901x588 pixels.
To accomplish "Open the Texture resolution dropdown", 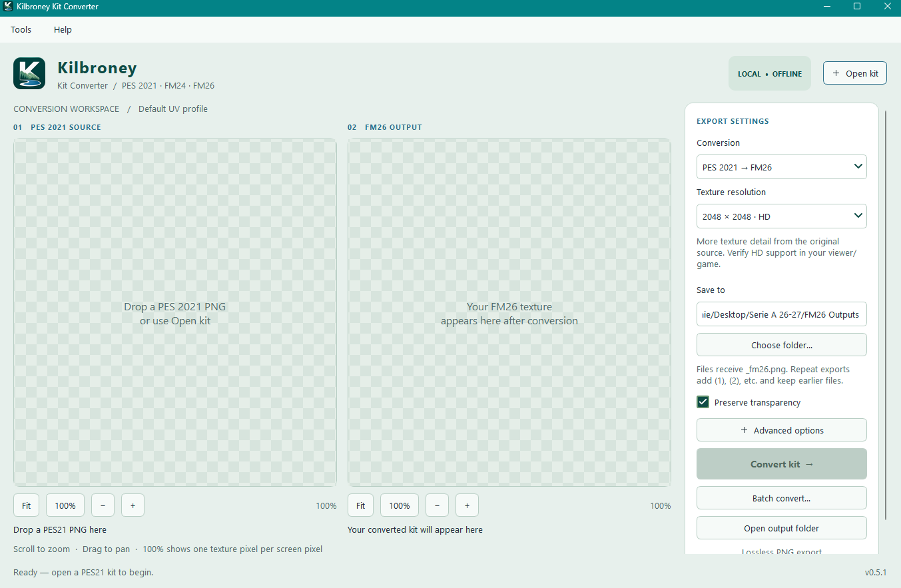I will tap(782, 216).
